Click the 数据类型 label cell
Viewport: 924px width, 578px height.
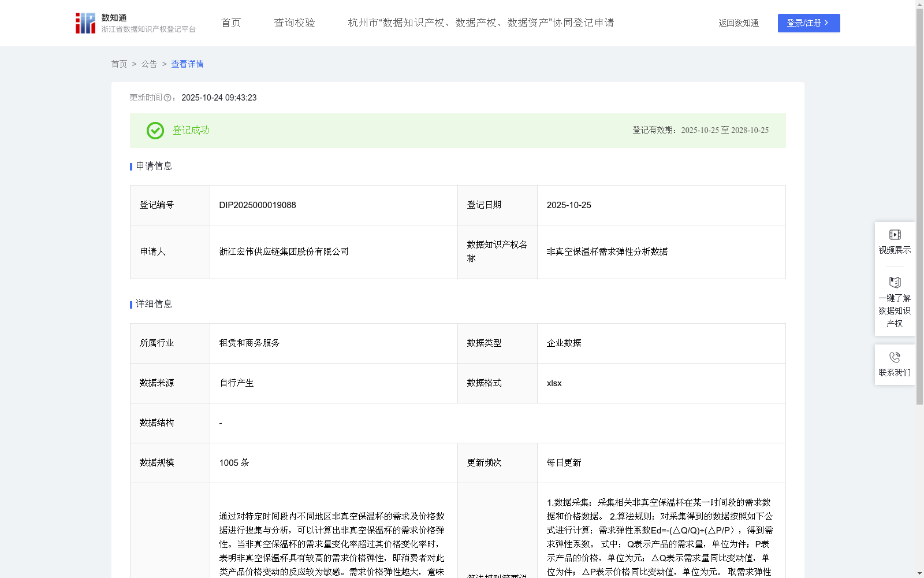497,343
